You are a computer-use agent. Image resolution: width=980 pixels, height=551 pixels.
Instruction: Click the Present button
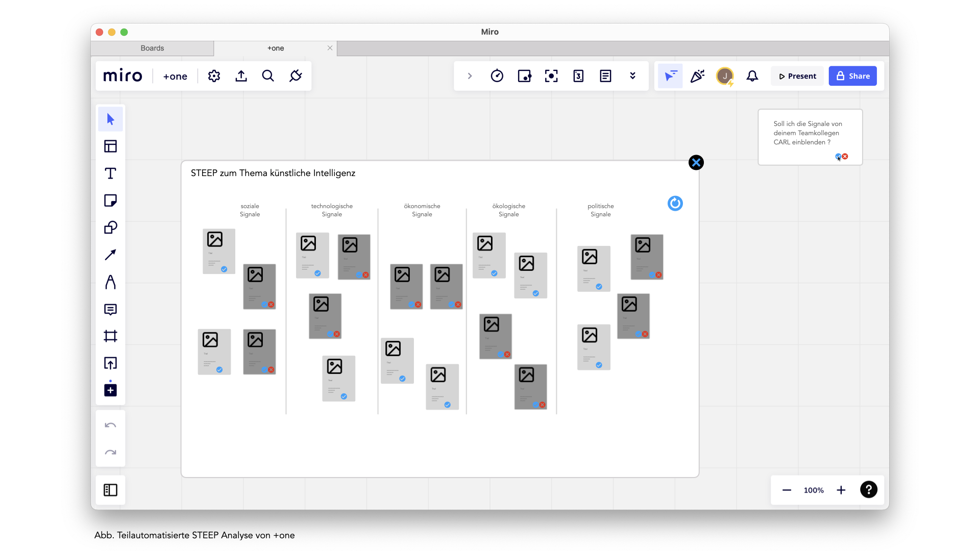(x=797, y=76)
